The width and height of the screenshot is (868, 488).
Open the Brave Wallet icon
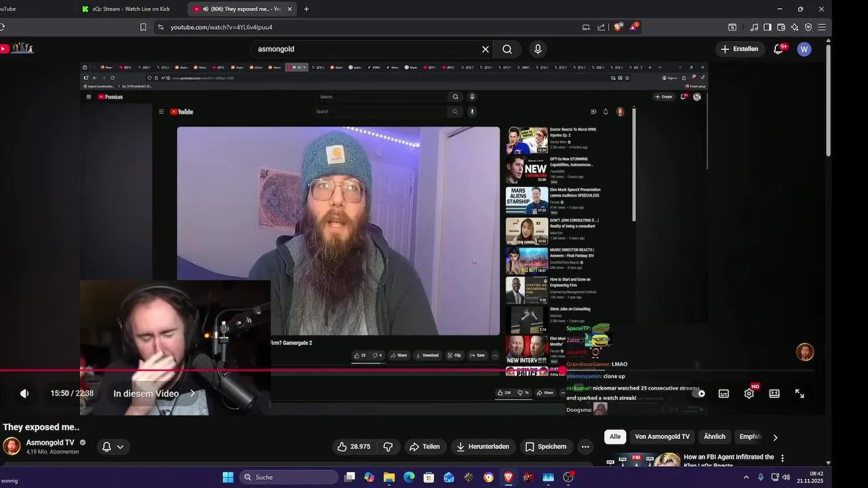pyautogui.click(x=781, y=27)
